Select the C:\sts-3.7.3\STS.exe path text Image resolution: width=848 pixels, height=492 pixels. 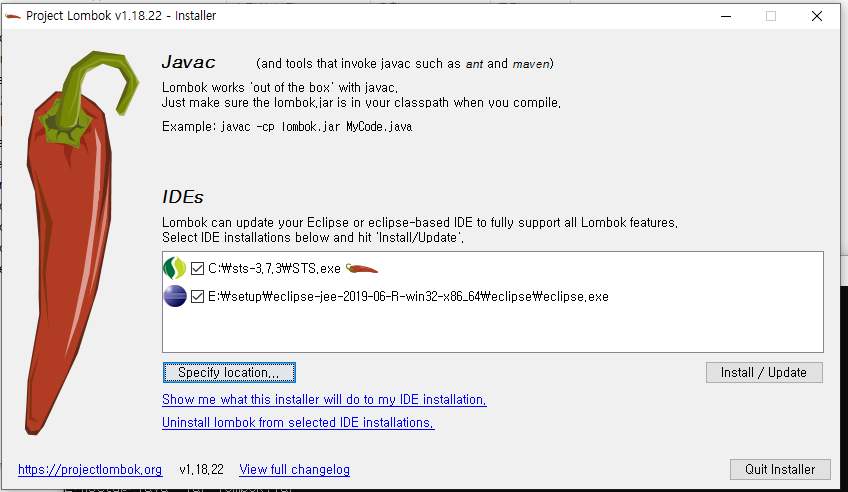[274, 268]
